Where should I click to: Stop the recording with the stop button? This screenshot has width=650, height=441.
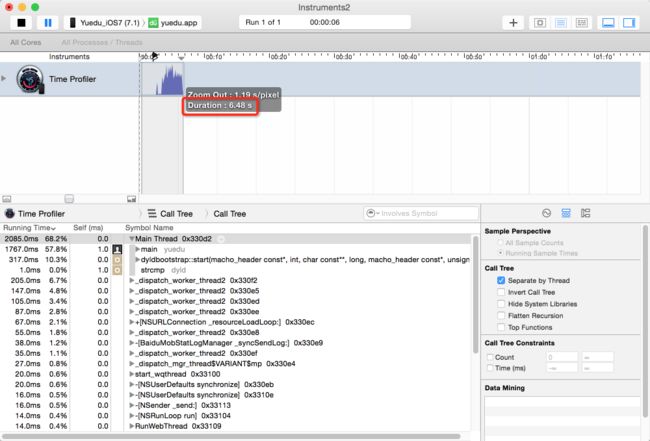pos(21,22)
